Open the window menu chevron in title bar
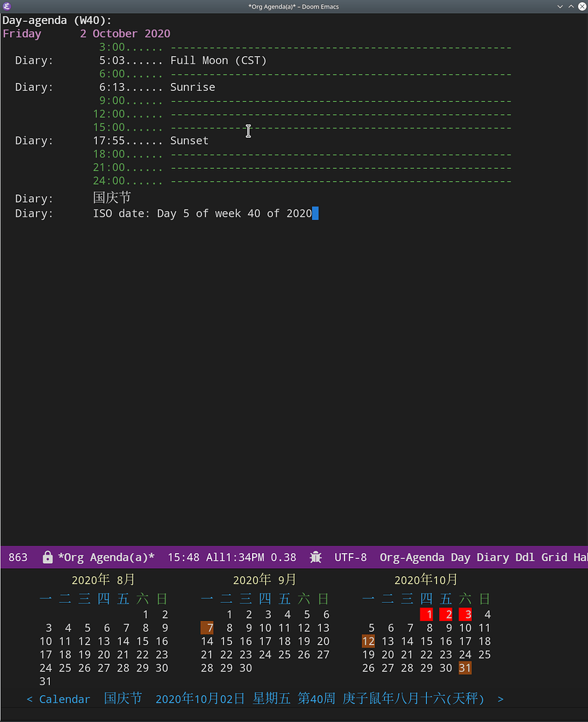Viewport: 588px width, 722px height. tap(560, 6)
